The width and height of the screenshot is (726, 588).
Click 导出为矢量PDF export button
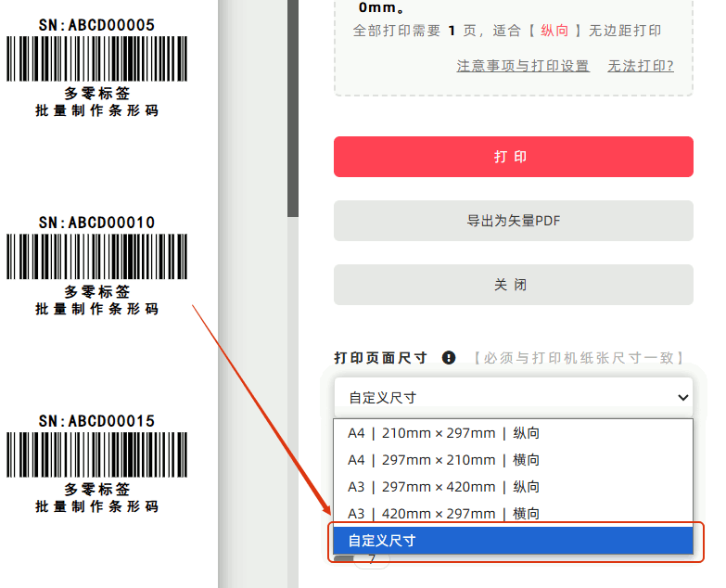[x=514, y=221]
